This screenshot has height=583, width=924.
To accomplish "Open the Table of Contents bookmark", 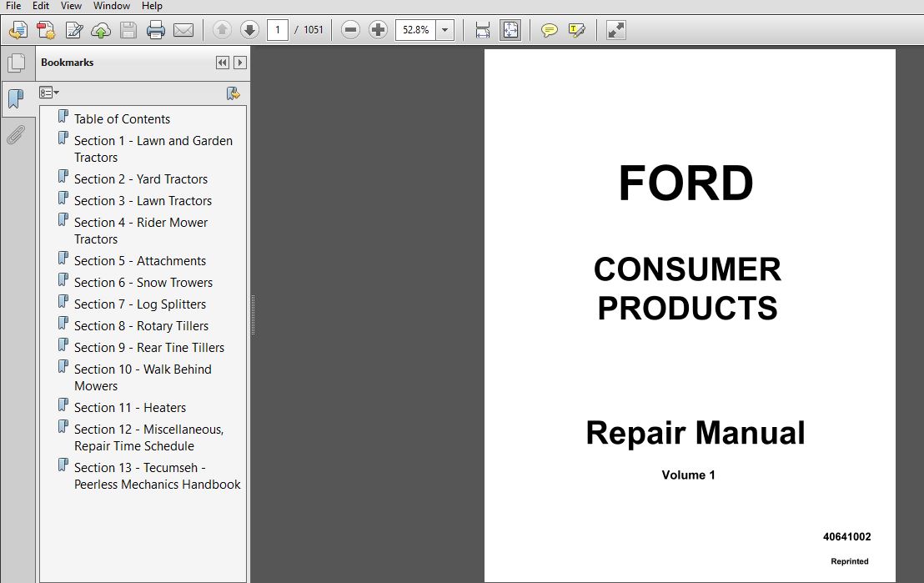I will click(x=122, y=118).
